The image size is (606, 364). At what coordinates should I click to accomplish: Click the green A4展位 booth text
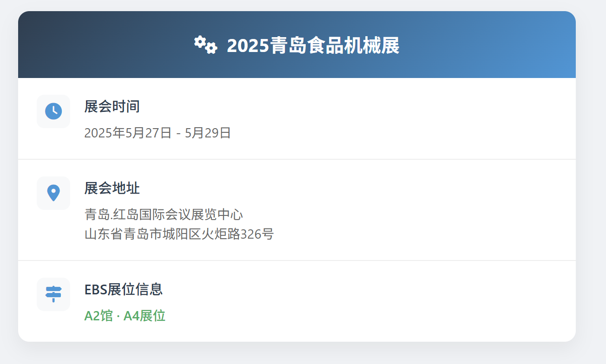145,316
